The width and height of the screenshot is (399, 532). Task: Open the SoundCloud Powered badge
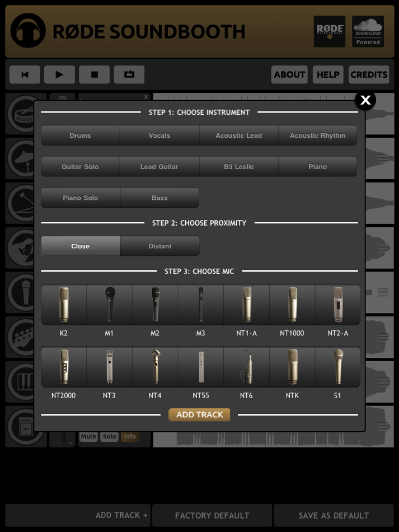click(368, 31)
